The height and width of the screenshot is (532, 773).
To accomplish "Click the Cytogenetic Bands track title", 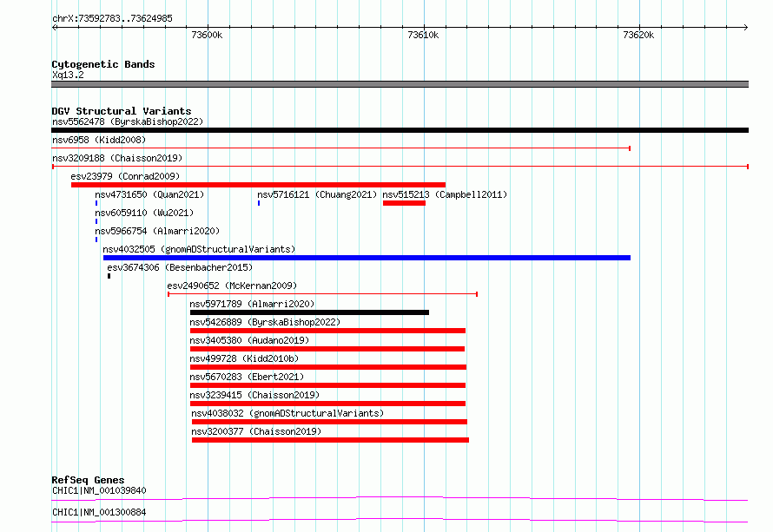I will tap(103, 64).
